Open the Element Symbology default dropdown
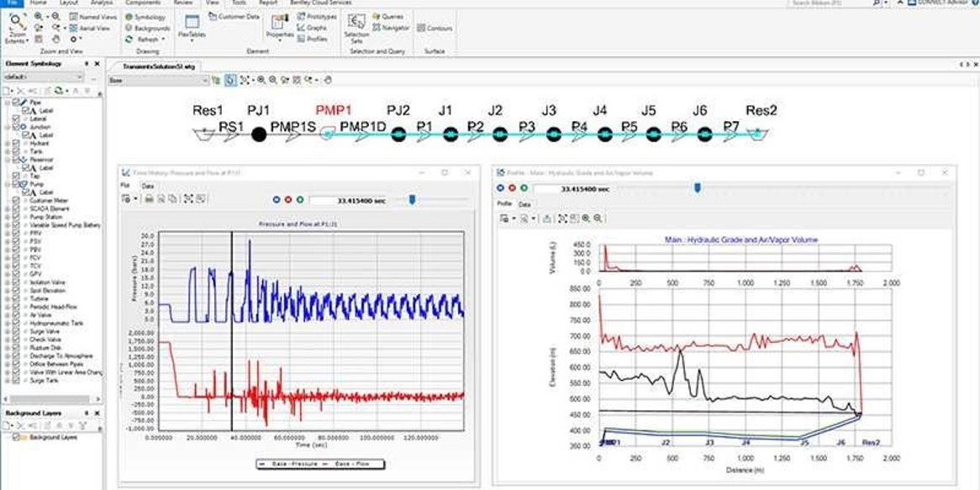980x490 pixels. tap(79, 76)
